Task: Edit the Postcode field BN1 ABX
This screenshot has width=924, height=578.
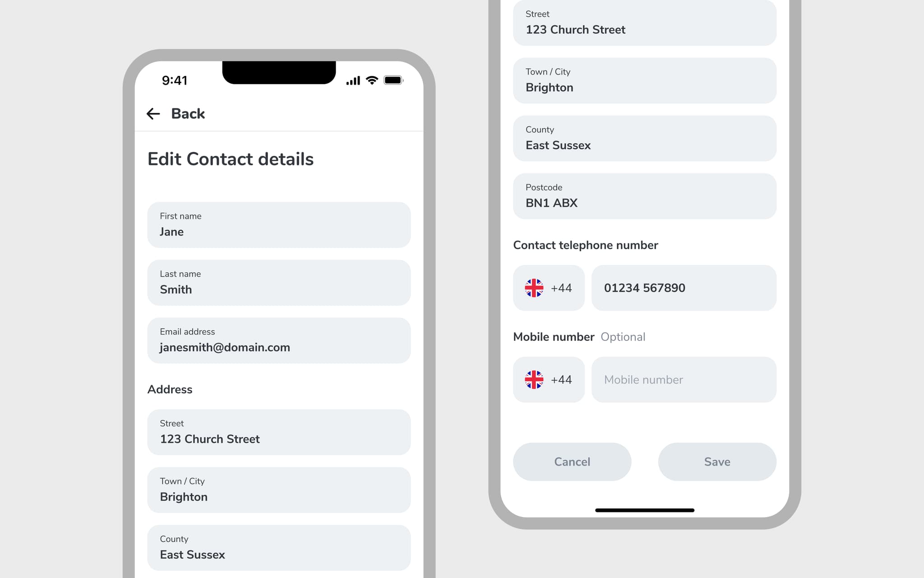Action: click(x=644, y=196)
